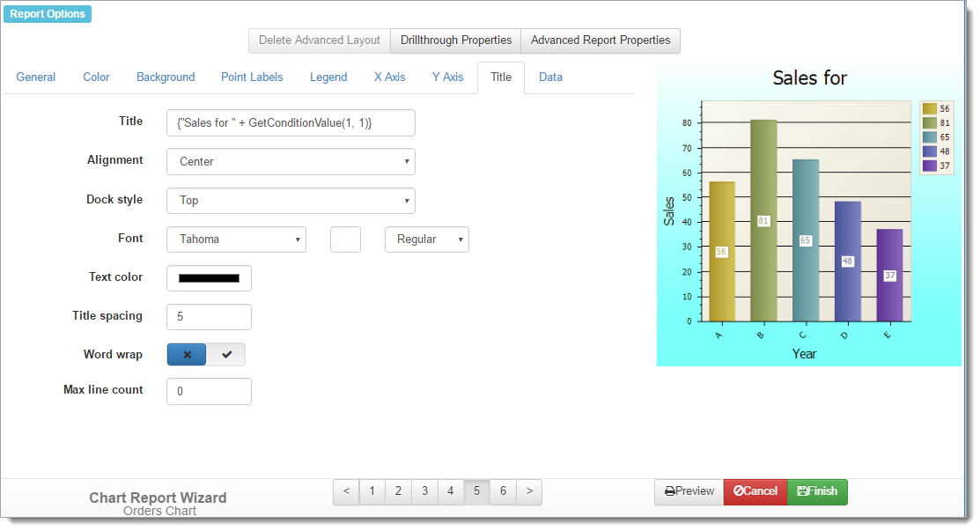Viewport: 980px width, 531px height.
Task: Open the Regular font style dropdown
Action: tap(426, 240)
